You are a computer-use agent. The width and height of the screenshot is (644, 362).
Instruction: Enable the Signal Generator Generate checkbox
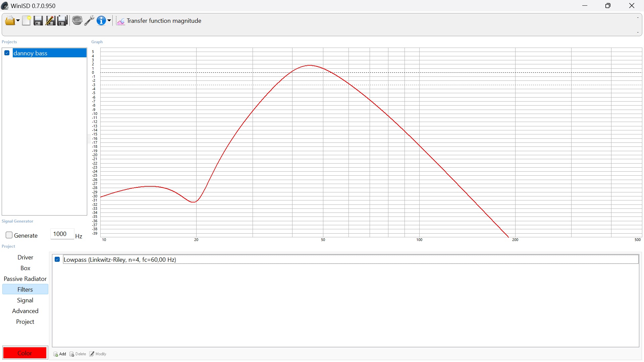(9, 235)
